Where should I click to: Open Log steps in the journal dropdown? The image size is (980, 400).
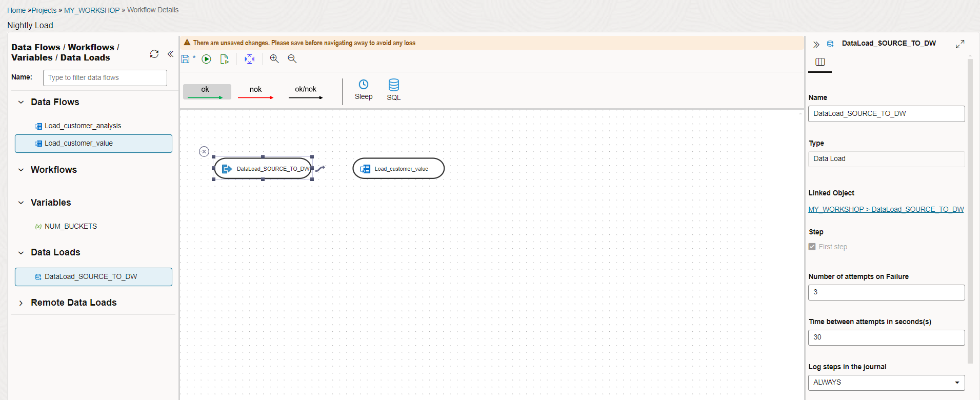886,383
